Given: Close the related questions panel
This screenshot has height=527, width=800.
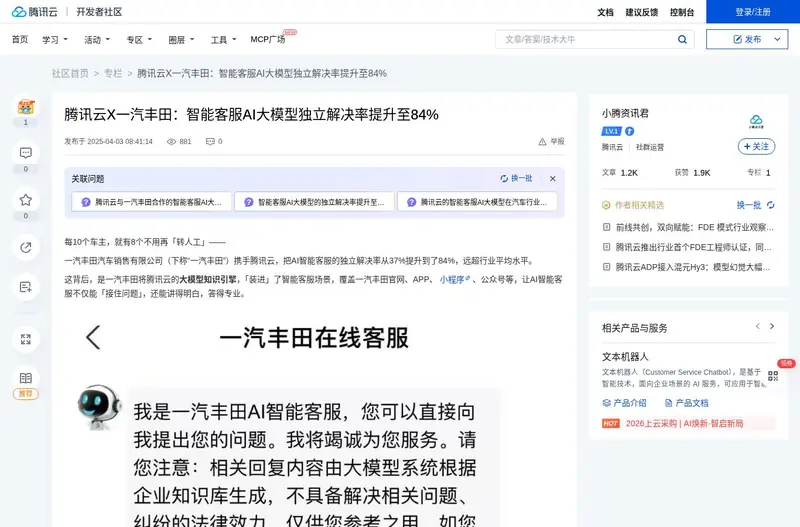Looking at the screenshot, I should click(x=553, y=179).
